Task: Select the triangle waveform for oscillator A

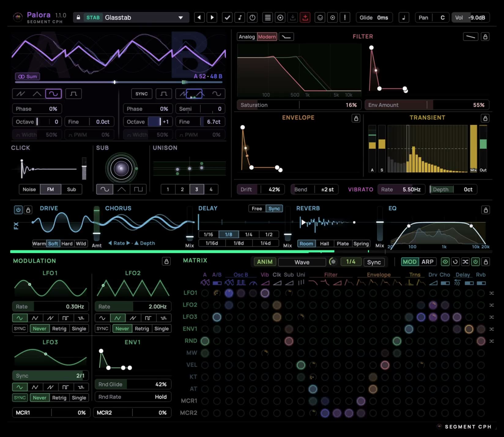Action: [x=37, y=94]
